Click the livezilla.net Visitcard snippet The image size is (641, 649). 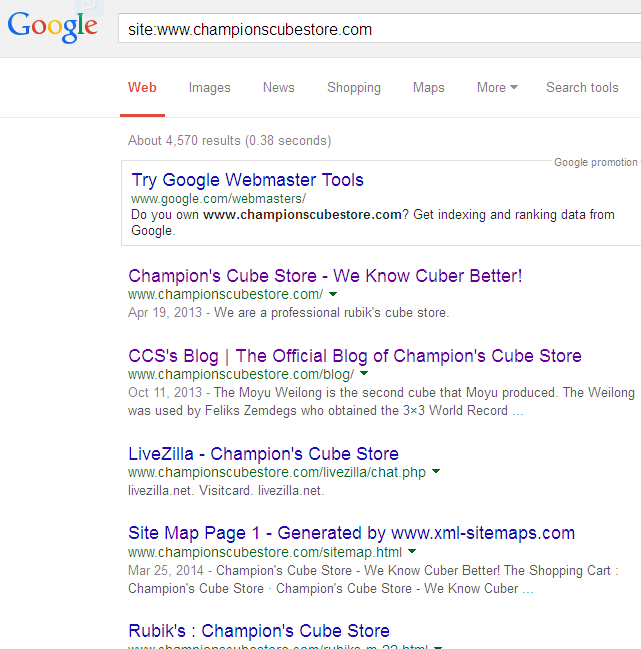(226, 490)
